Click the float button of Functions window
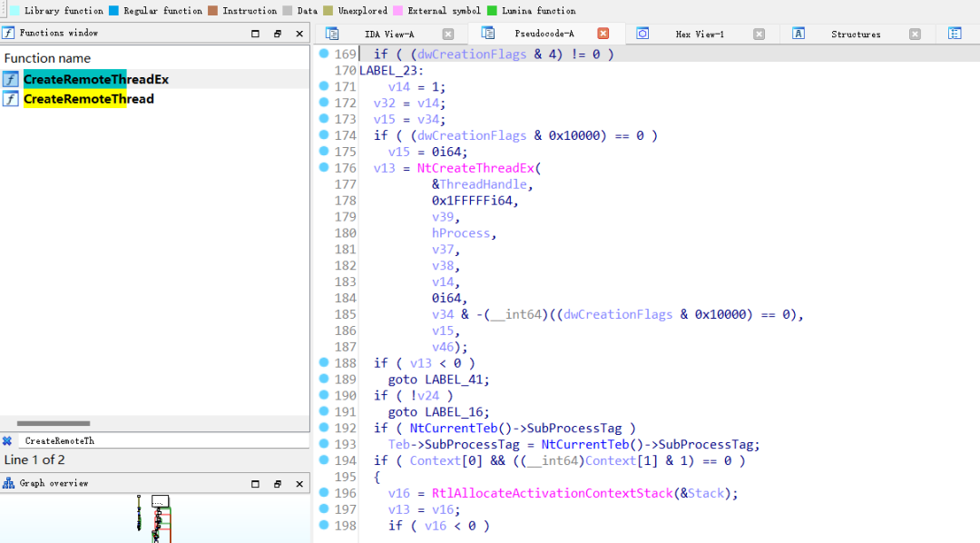The image size is (980, 543). click(278, 33)
